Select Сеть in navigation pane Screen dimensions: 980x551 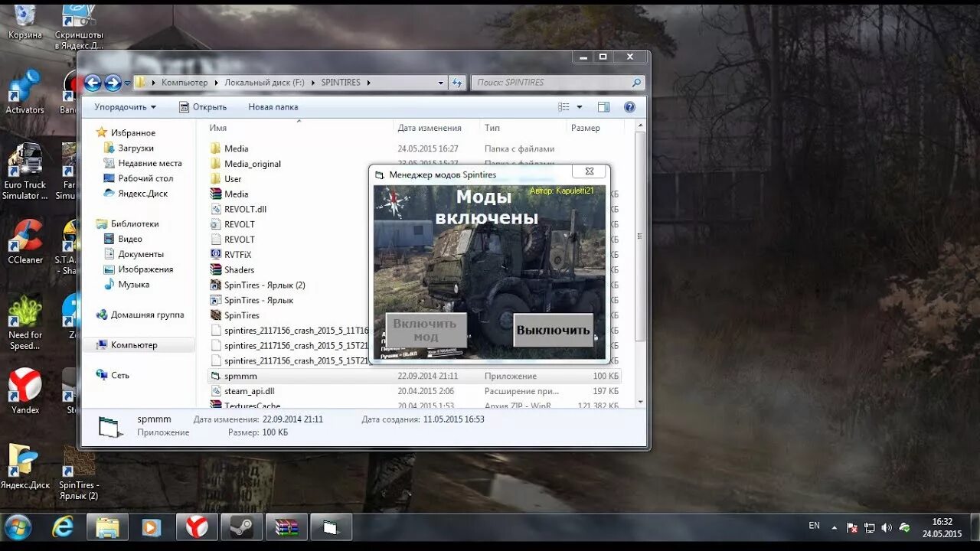point(113,376)
